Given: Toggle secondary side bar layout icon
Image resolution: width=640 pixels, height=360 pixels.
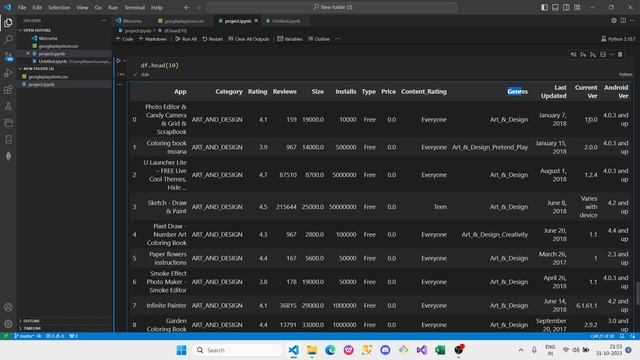Looking at the screenshot, I should point(566,7).
